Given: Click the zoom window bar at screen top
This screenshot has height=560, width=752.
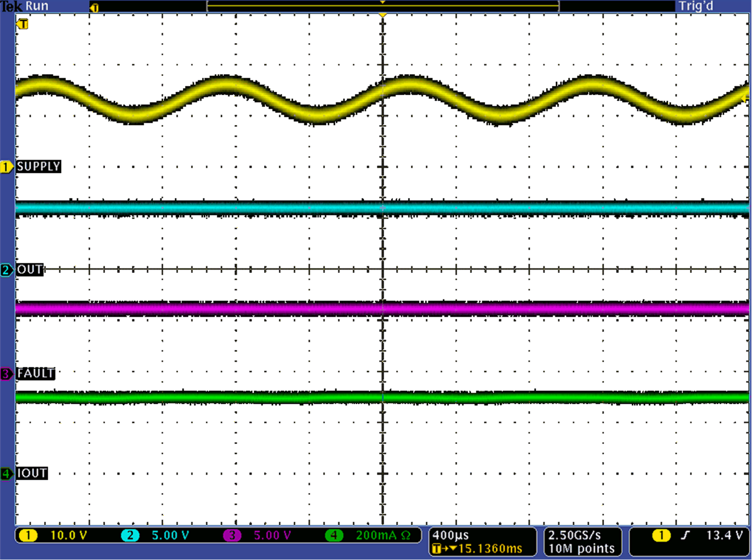Looking at the screenshot, I should (383, 6).
